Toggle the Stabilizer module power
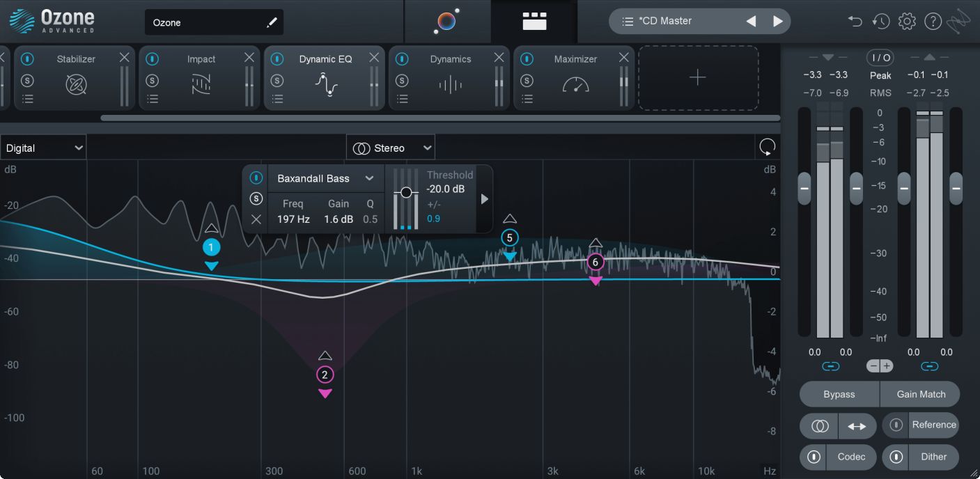 click(x=27, y=59)
